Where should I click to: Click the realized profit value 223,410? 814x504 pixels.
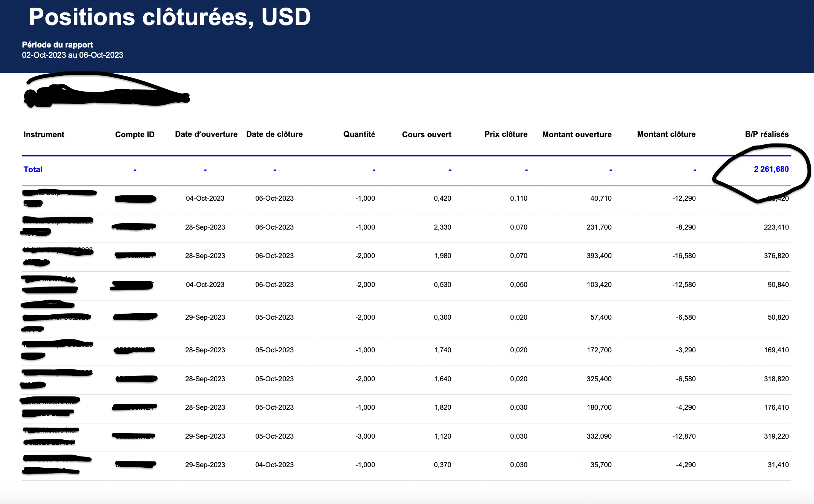(776, 227)
